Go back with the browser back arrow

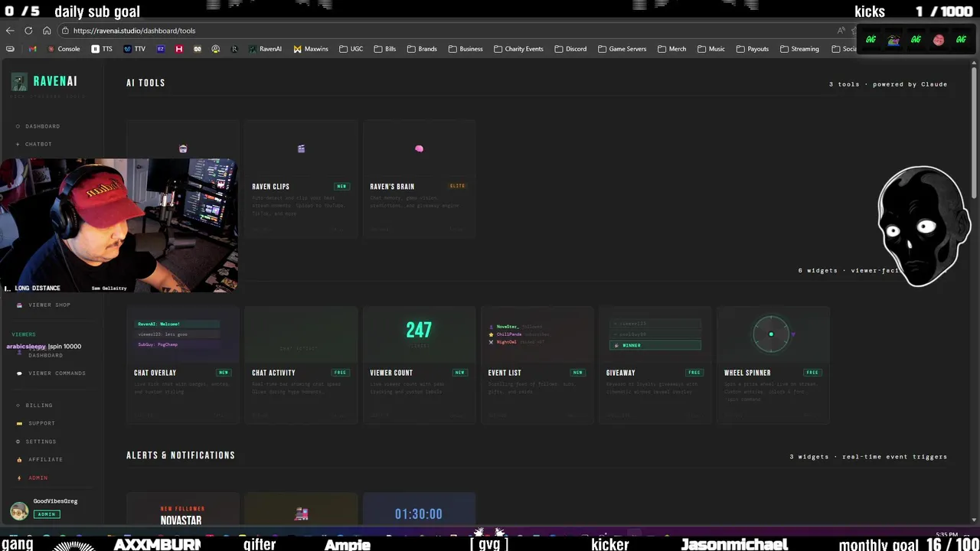(10, 31)
